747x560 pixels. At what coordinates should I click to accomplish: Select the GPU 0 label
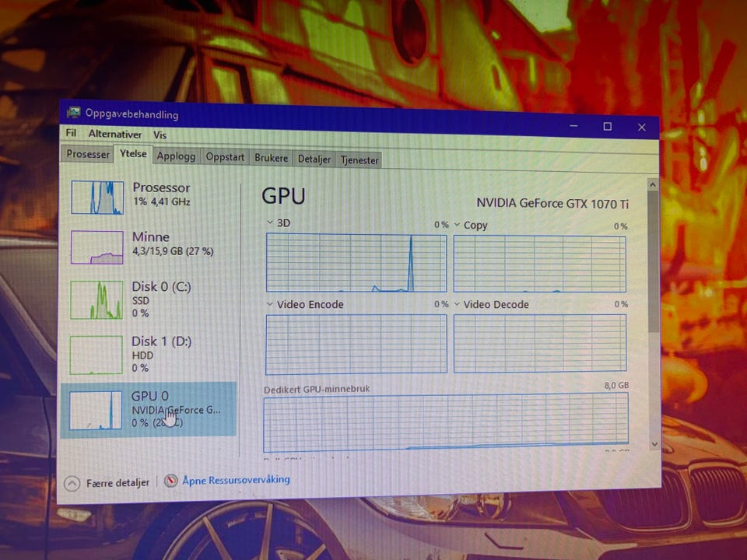pos(149,396)
